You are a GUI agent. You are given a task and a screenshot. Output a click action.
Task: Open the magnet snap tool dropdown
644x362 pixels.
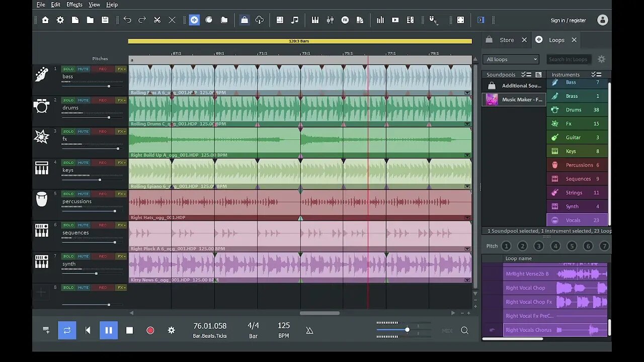pos(433,21)
